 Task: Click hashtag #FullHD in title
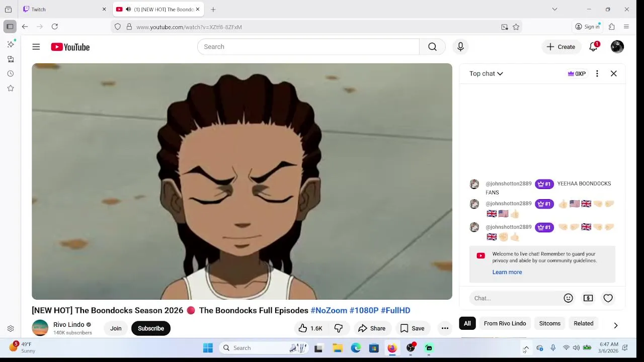(395, 310)
